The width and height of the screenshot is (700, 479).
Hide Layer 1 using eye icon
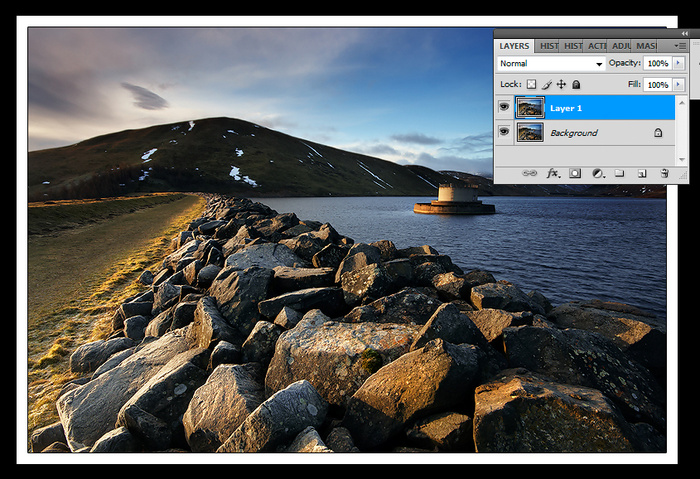[504, 106]
